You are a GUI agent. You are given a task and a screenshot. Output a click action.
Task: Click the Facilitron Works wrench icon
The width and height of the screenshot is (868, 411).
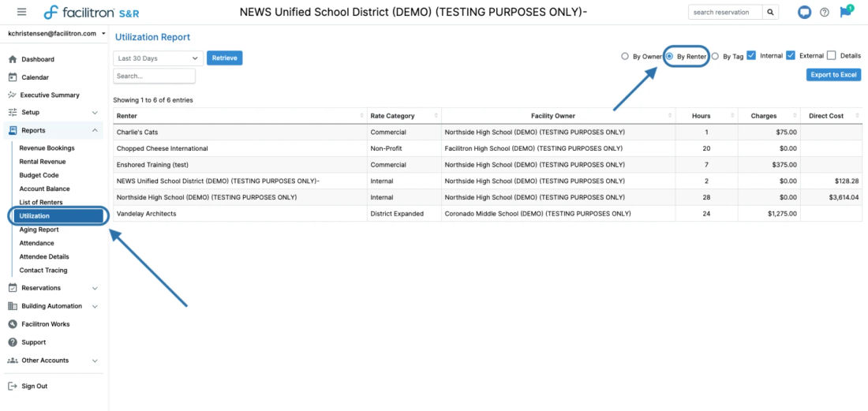click(13, 324)
